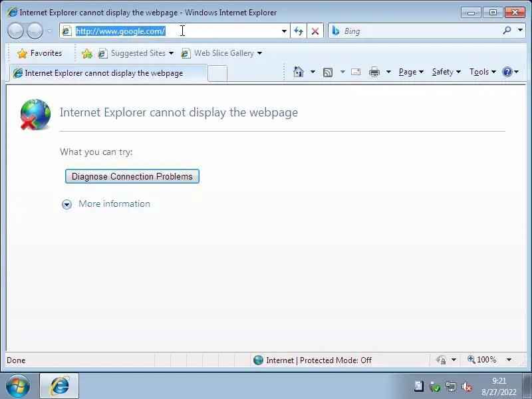The height and width of the screenshot is (399, 532).
Task: Click the globe error icon
Action: tap(35, 114)
